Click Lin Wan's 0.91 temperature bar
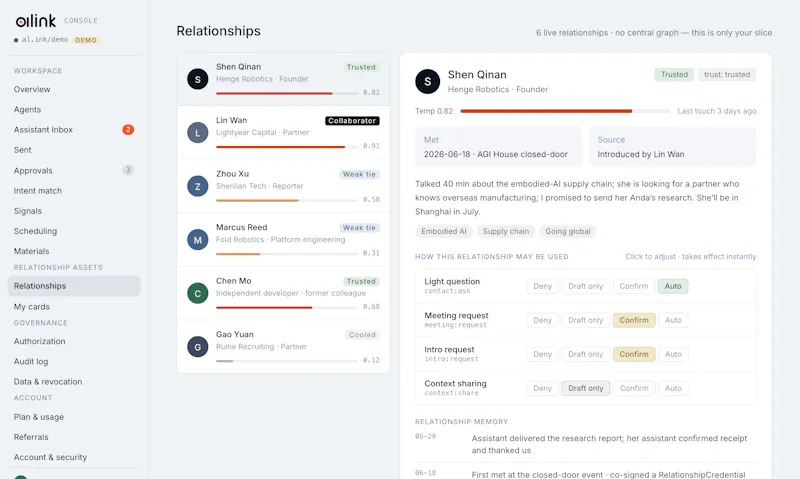Viewport: 800px width, 479px height. tap(287, 147)
